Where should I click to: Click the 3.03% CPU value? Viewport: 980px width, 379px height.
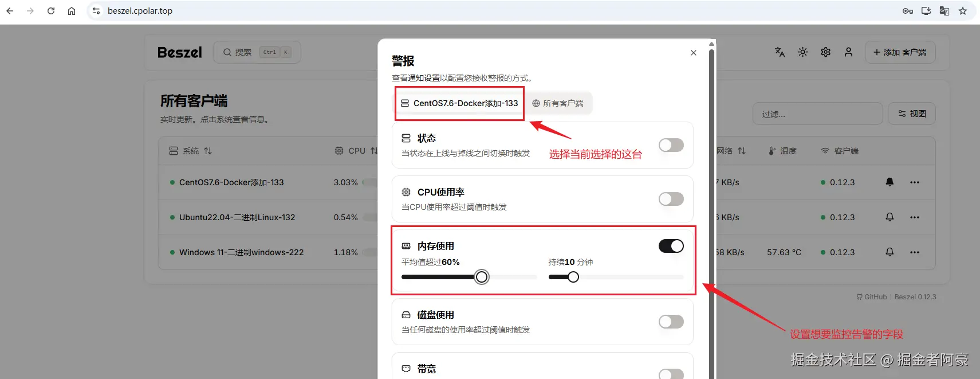click(x=346, y=182)
